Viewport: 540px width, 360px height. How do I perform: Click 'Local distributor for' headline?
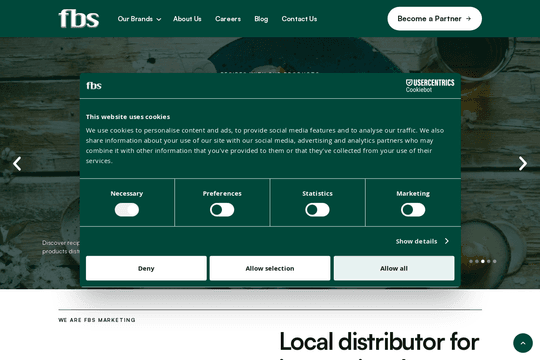(379, 342)
